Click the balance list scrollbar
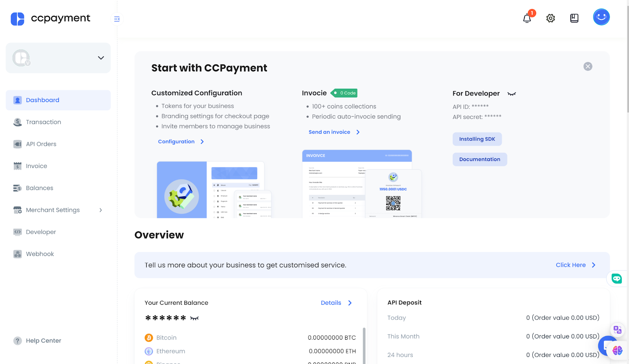Screen dimensions: 629x364 (364, 346)
